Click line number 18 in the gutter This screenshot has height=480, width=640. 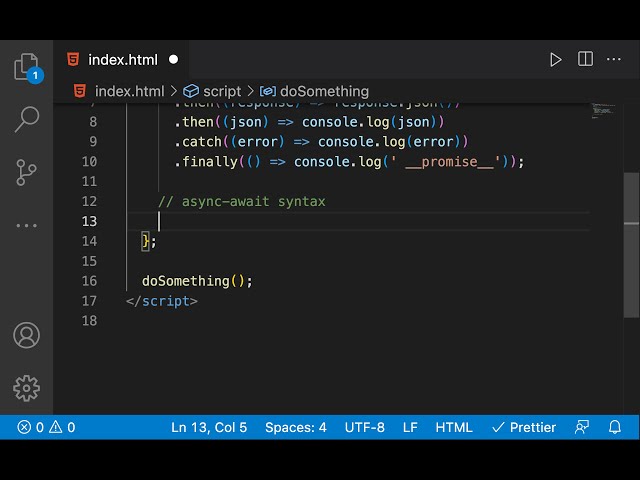pyautogui.click(x=89, y=321)
